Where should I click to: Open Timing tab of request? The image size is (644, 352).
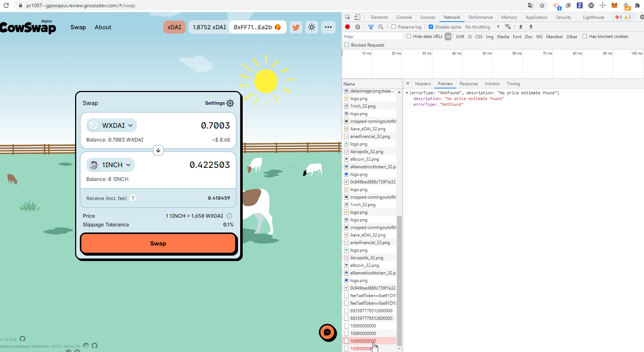point(513,83)
